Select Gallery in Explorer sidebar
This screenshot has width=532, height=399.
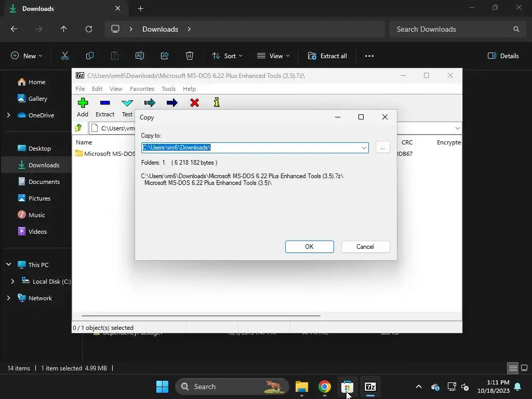point(37,99)
